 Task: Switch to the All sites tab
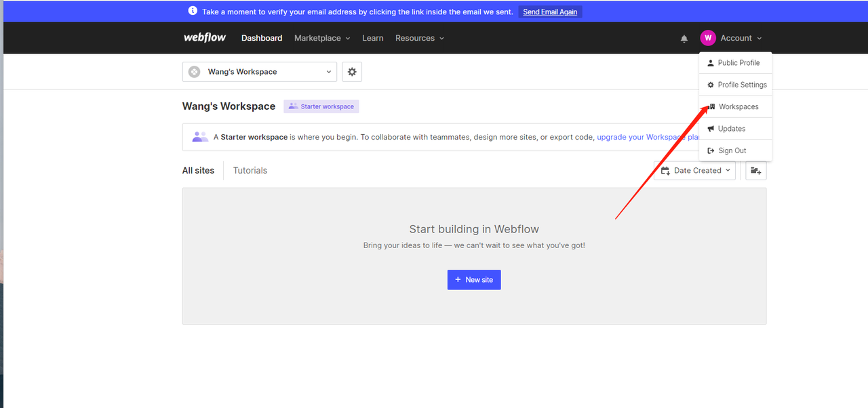198,171
